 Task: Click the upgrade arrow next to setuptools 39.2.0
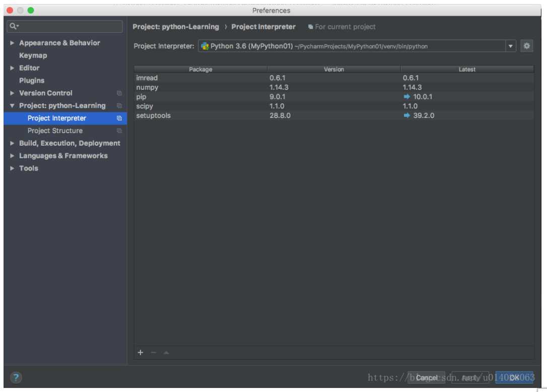click(406, 115)
